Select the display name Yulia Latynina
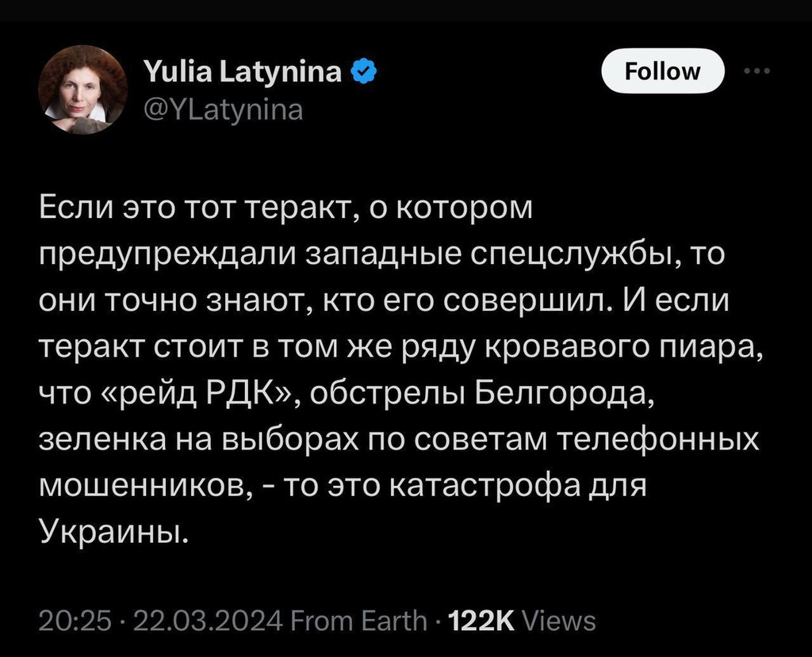The image size is (812, 657). pos(244,70)
